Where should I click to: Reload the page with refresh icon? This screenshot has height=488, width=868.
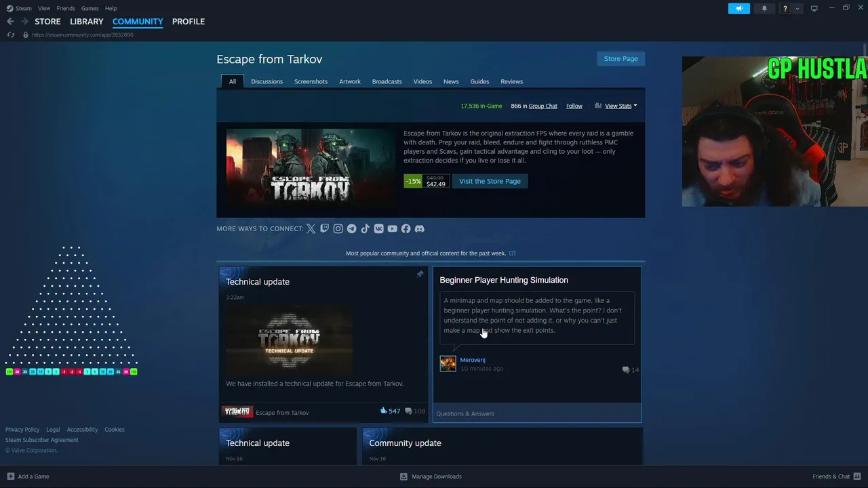pos(10,35)
